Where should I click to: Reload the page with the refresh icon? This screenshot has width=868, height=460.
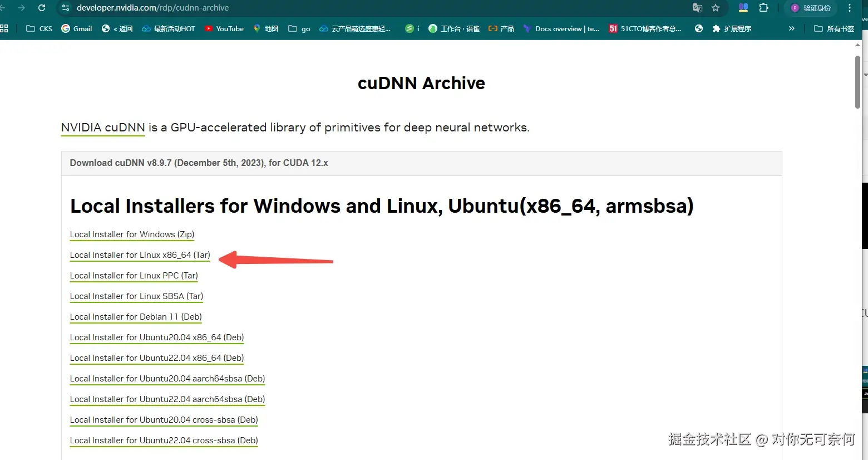click(42, 8)
